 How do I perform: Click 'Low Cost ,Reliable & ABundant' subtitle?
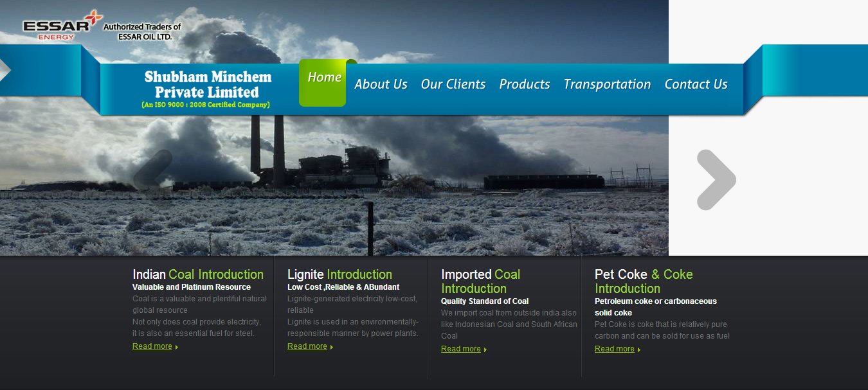(343, 287)
